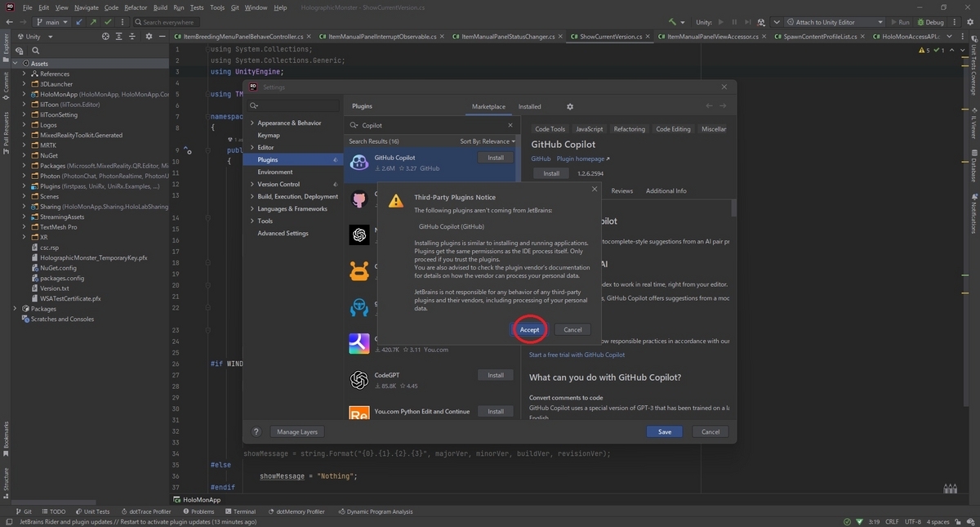980x527 pixels.
Task: Open Plugin homepage link
Action: click(x=583, y=159)
